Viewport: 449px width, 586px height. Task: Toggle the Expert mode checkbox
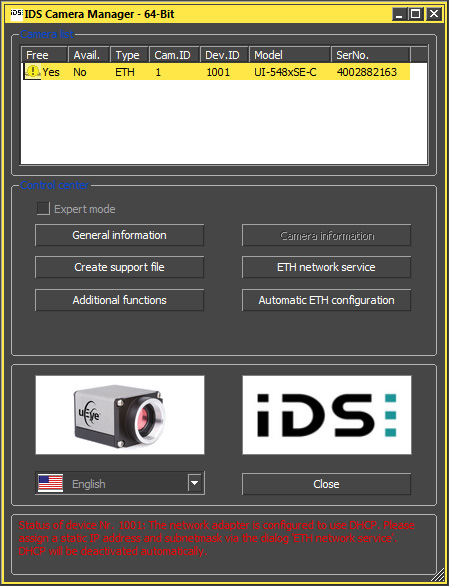click(x=43, y=209)
